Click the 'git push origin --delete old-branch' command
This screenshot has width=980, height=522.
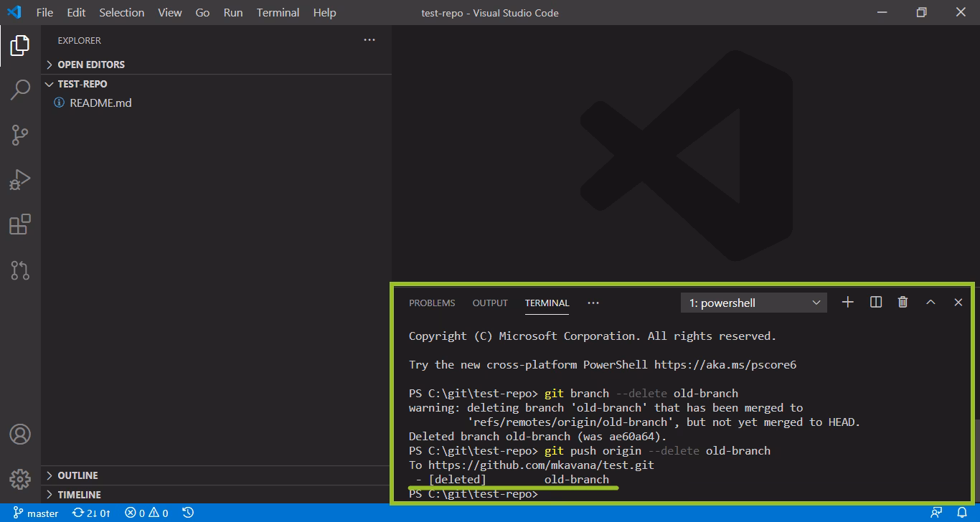657,451
